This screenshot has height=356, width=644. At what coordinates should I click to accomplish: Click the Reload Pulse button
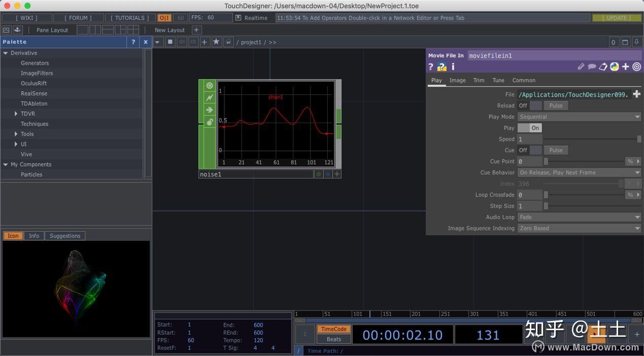pos(556,105)
